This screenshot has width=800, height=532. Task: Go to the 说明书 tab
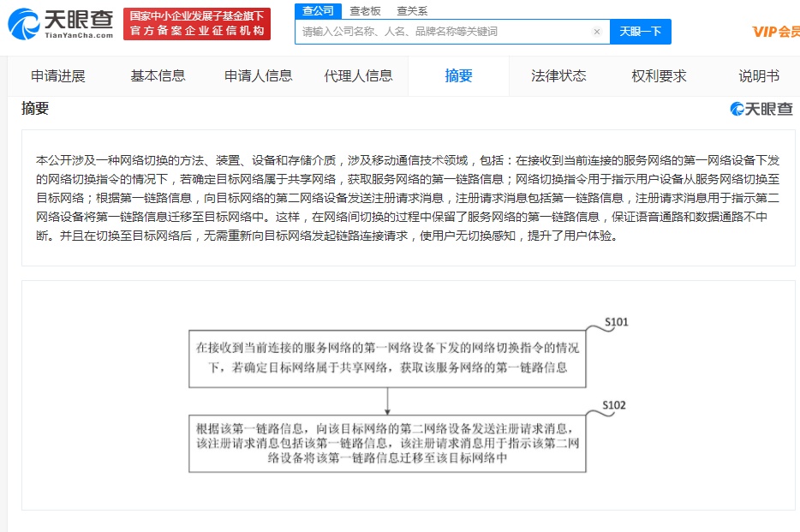pos(759,76)
